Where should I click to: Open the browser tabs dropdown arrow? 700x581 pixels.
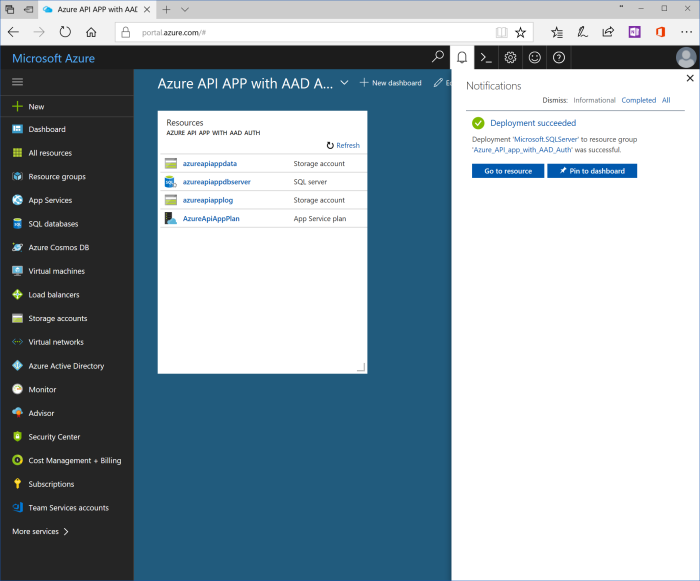click(185, 9)
